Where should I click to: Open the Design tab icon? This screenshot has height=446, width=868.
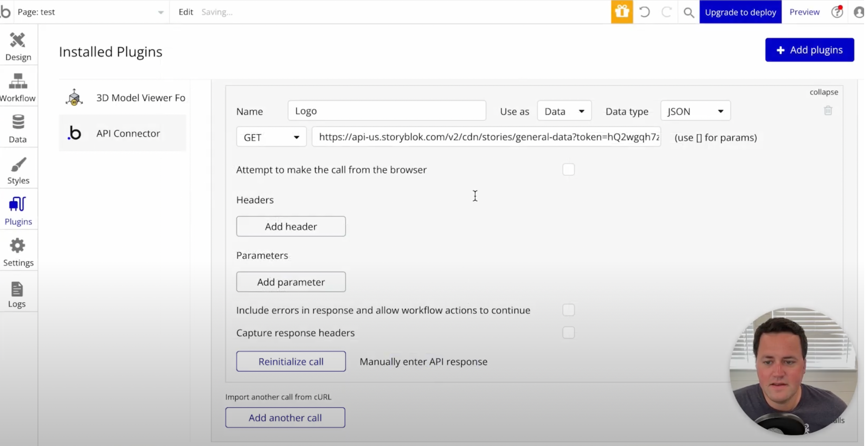(x=18, y=40)
